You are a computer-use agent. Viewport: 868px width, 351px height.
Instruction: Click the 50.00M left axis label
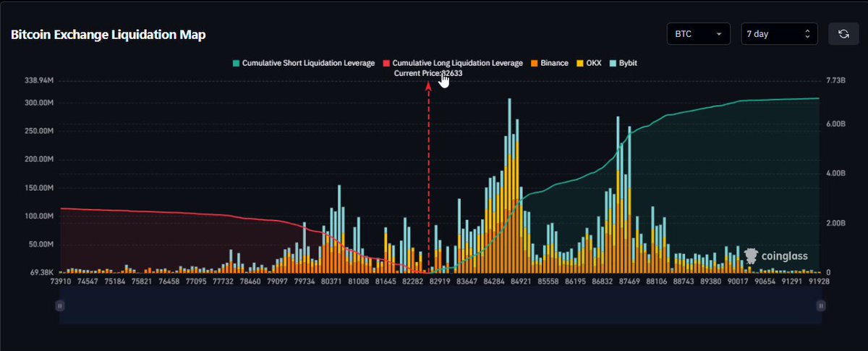41,245
